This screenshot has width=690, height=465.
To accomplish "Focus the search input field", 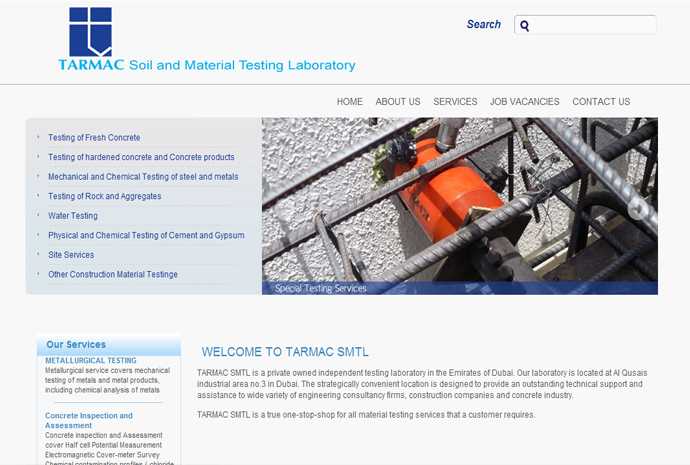I will point(585,25).
